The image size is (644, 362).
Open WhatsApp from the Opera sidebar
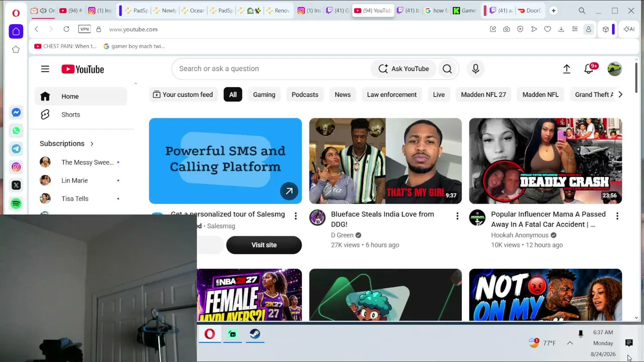pyautogui.click(x=16, y=131)
